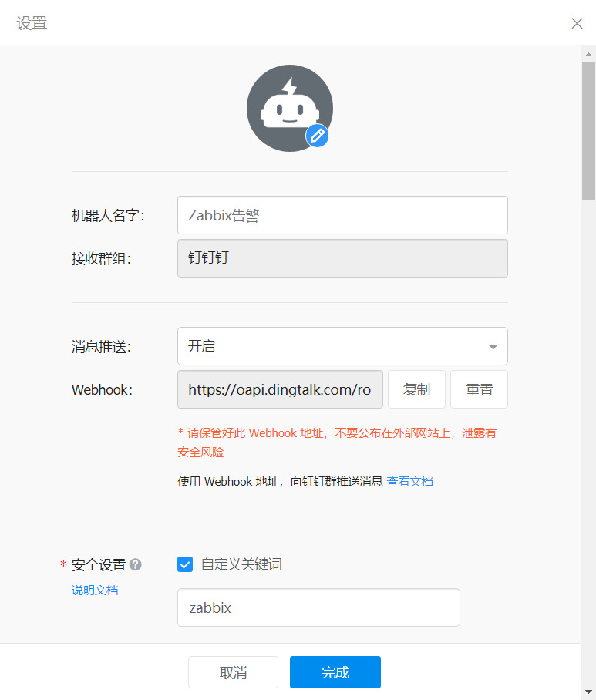Click the help icon beside 安全设置
596x700 pixels.
(135, 565)
